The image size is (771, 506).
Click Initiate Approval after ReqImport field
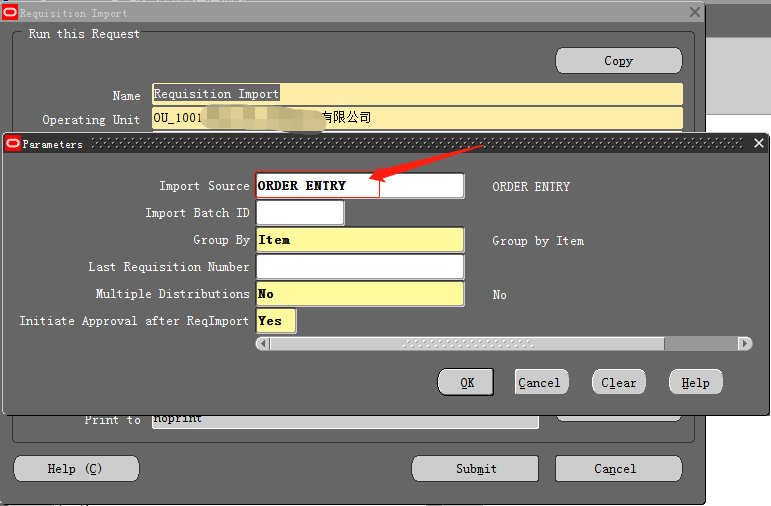pos(276,321)
